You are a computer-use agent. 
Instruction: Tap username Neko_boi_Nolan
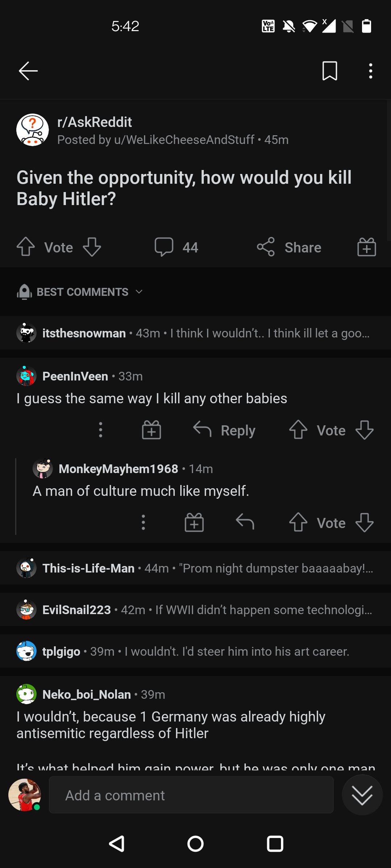(86, 694)
